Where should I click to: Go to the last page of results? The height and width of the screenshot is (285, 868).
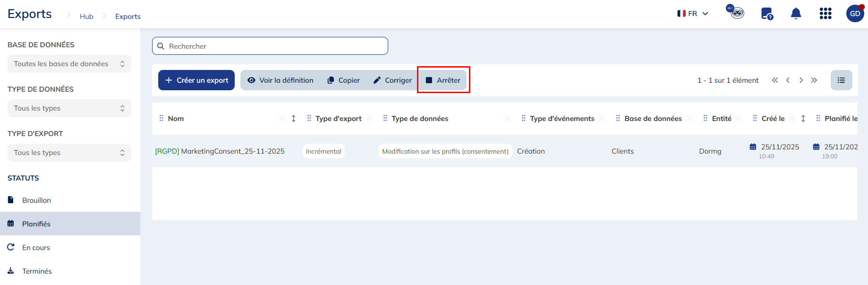pos(814,80)
